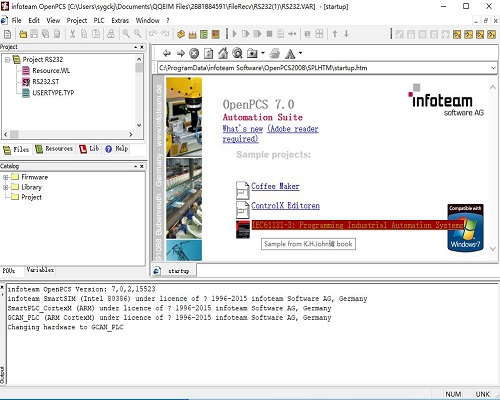Open the ? help menu
The image size is (500, 400).
[x=168, y=20]
